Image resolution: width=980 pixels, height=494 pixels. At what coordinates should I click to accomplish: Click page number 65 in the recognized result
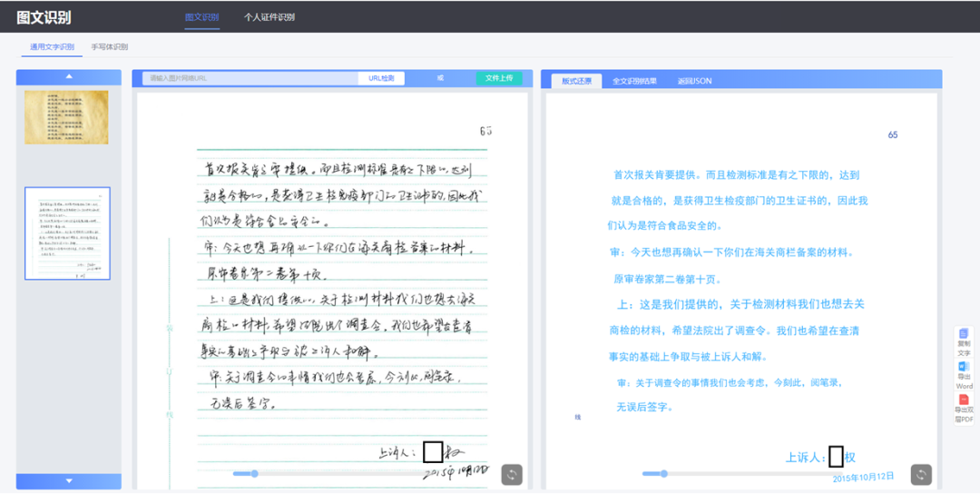point(893,135)
